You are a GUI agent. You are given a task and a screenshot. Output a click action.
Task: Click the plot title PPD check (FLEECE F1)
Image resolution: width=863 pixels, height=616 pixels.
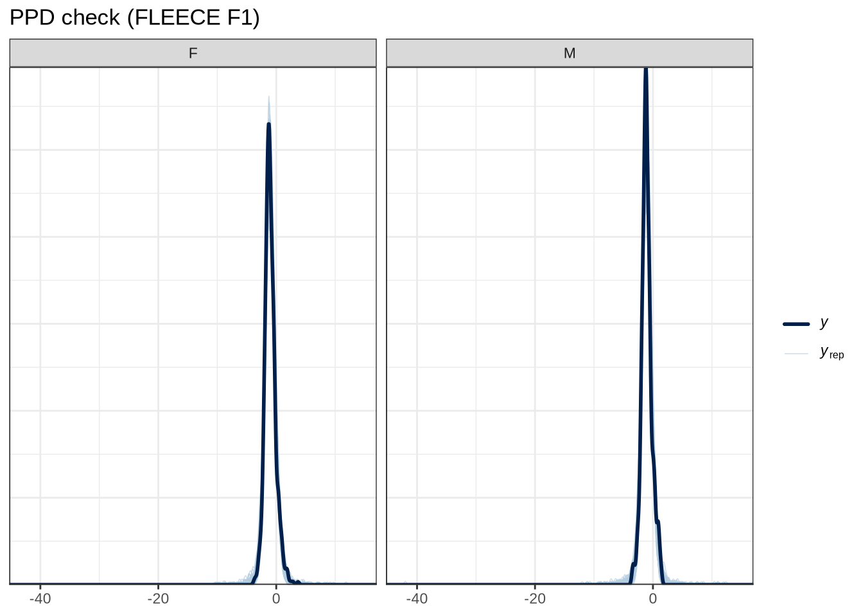click(x=134, y=18)
